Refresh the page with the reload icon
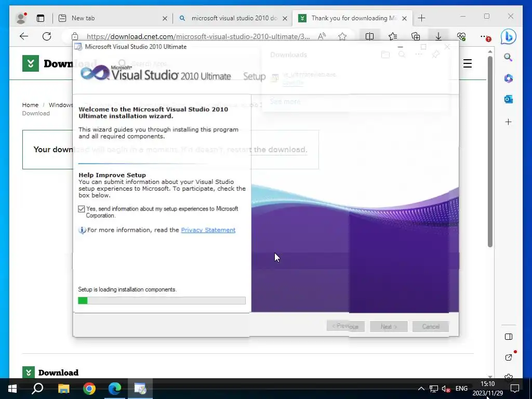This screenshot has height=399, width=532. pyautogui.click(x=47, y=36)
